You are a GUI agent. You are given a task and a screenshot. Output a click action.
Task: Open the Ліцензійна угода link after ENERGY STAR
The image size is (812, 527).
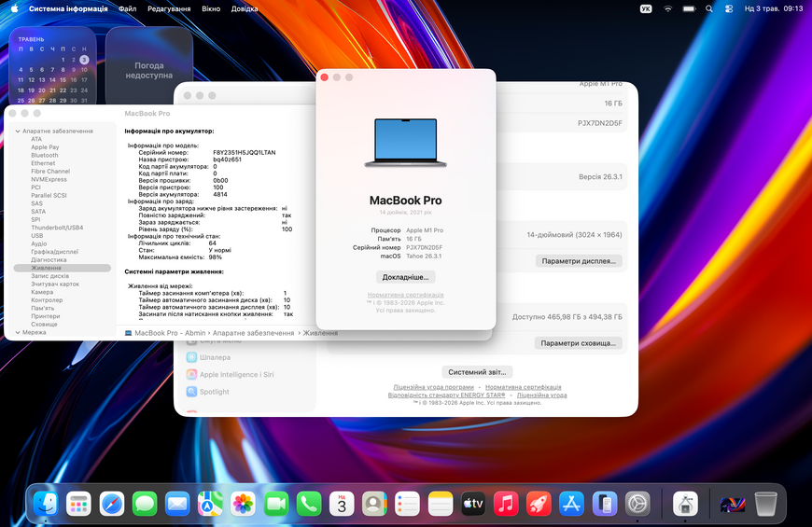[541, 395]
